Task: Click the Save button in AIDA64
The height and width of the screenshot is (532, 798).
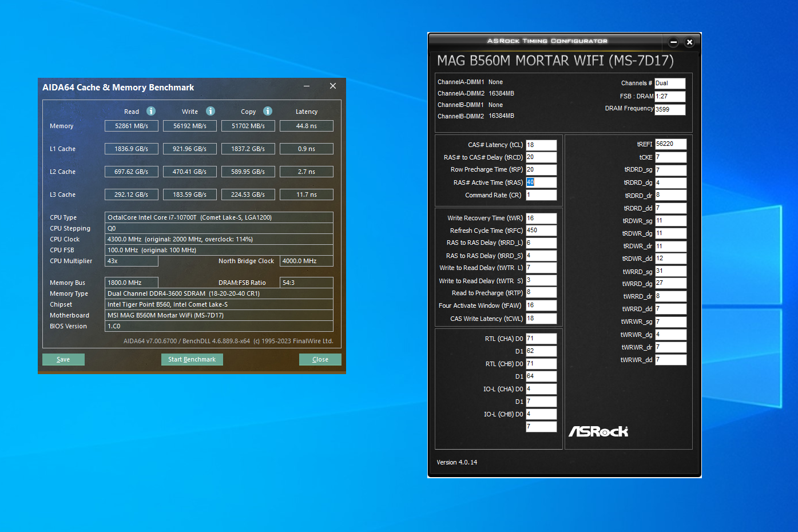Action: (63, 359)
